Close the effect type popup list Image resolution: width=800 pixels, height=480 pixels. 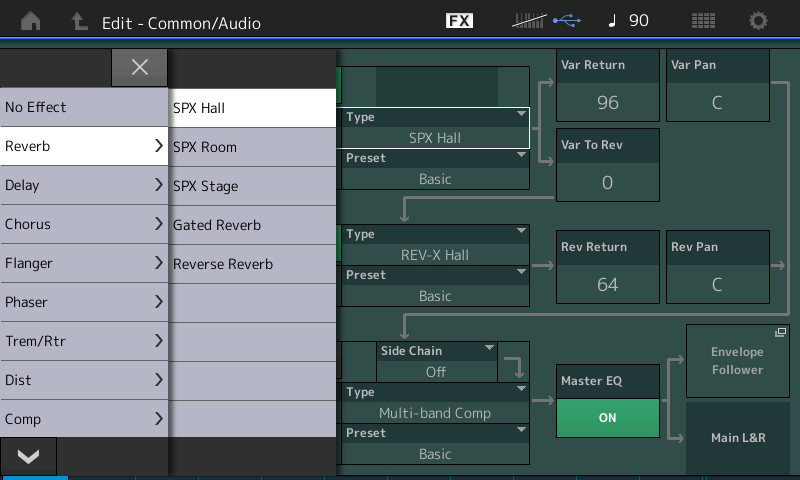[139, 67]
